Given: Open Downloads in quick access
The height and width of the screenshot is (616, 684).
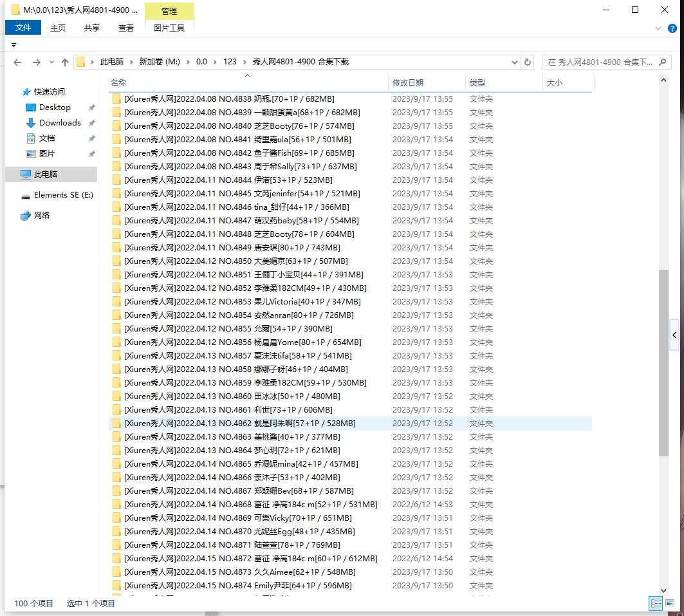Looking at the screenshot, I should click(60, 122).
